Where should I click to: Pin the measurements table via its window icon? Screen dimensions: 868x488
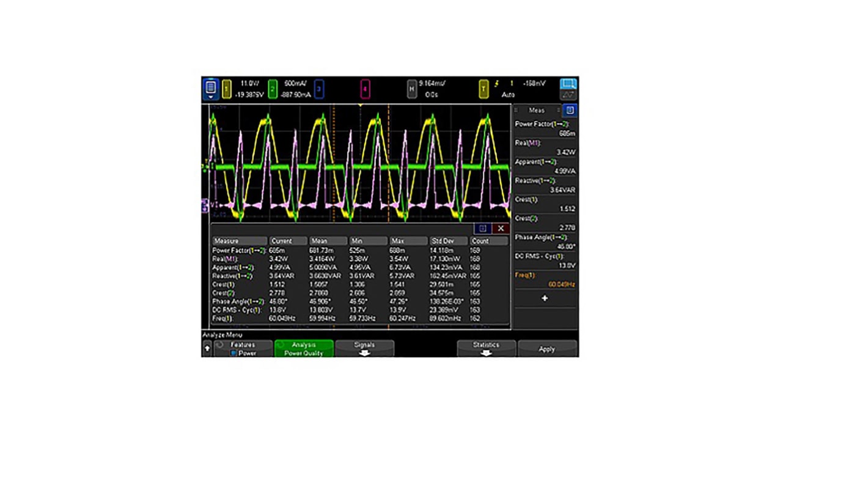click(x=482, y=228)
